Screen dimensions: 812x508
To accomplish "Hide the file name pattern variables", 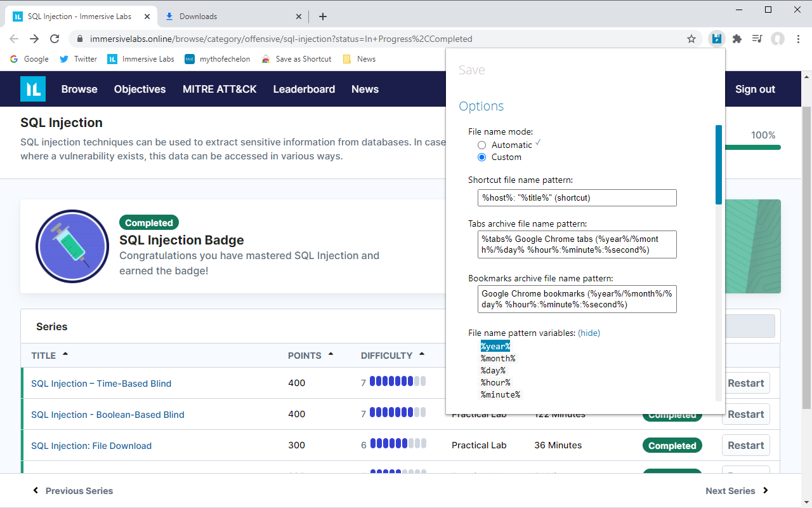I will 589,333.
